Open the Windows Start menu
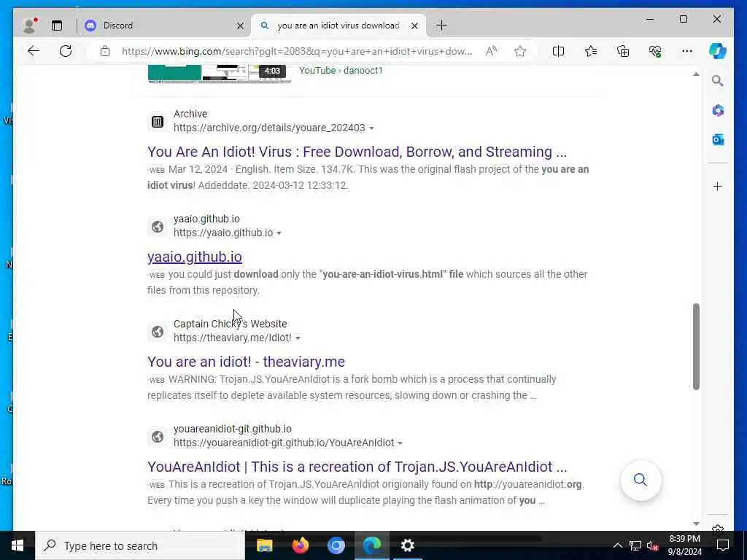747x560 pixels. (x=18, y=545)
